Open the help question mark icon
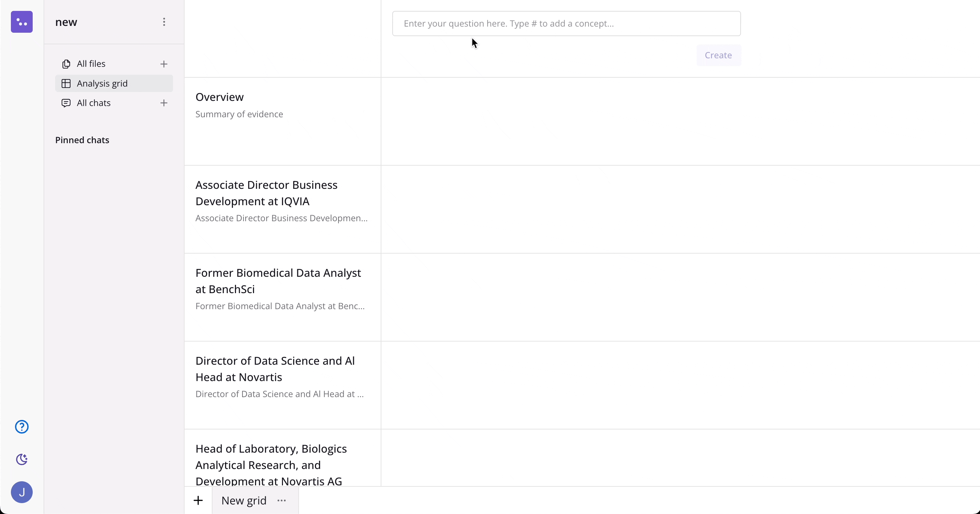 pyautogui.click(x=22, y=427)
